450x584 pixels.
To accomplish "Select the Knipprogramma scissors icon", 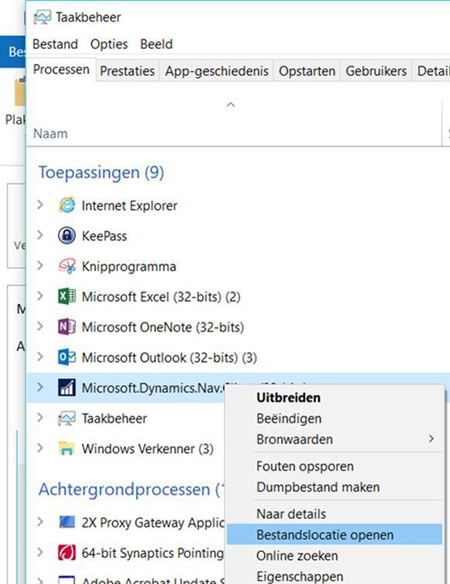I will click(67, 266).
